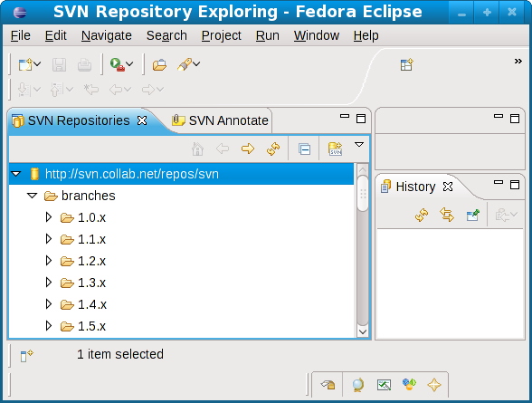The height and width of the screenshot is (403, 532).
Task: Click the checkmark picture icon in bottom bar
Action: coord(384,385)
